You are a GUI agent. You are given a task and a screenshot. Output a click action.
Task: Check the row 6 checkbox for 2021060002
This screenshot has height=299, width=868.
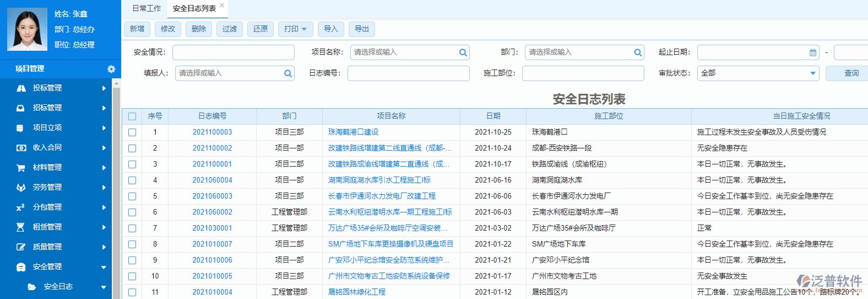[x=132, y=212]
